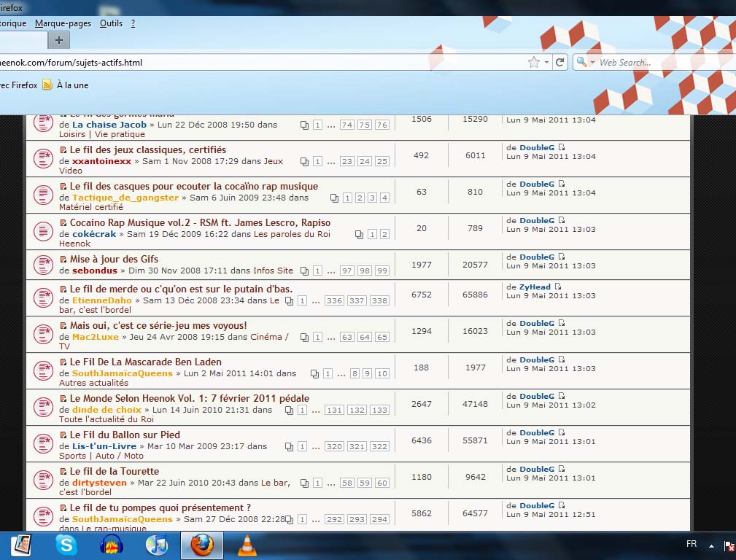Open VLC media player from the taskbar
This screenshot has height=560, width=736.
pyautogui.click(x=247, y=545)
